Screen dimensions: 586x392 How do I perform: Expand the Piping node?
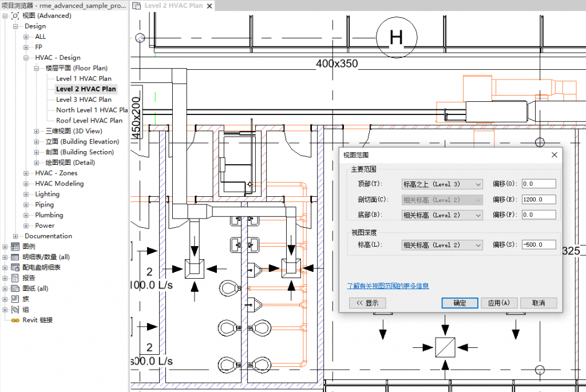[x=26, y=204]
